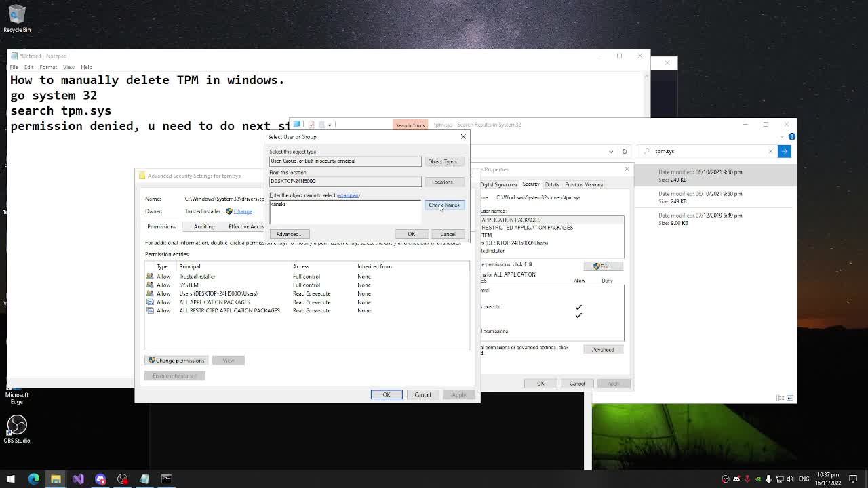
Task: Open Microsoft Edge from the taskbar
Action: pos(34,479)
